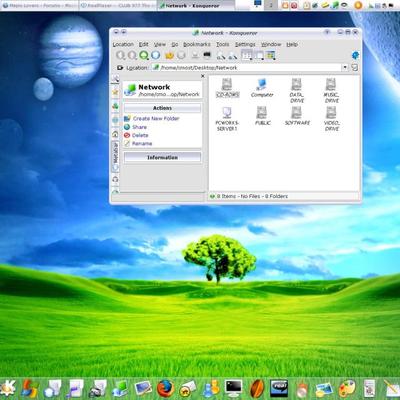Select the sidebar search magnifier tab icon
400x400 pixels.
point(115,79)
